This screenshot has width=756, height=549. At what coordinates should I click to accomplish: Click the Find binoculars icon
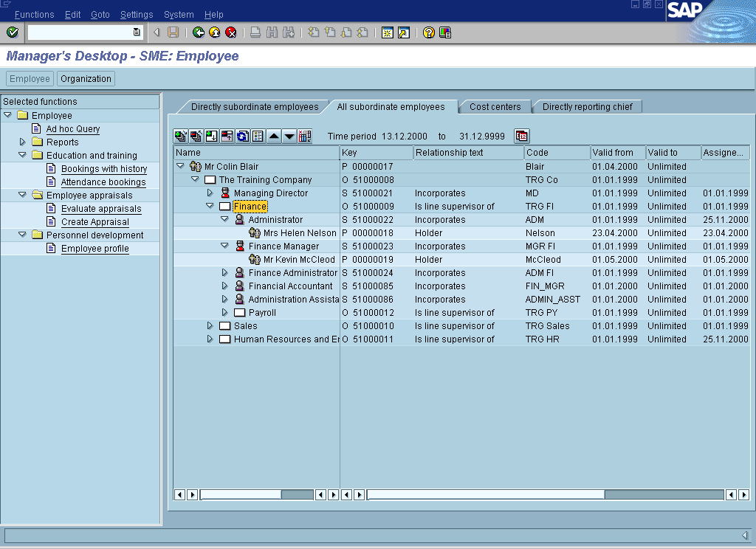pos(272,32)
